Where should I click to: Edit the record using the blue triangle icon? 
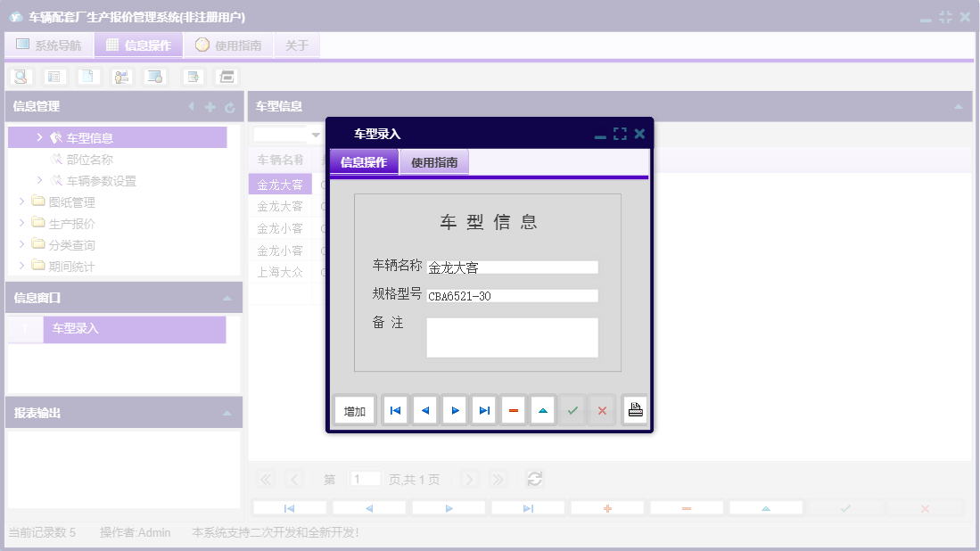click(542, 409)
